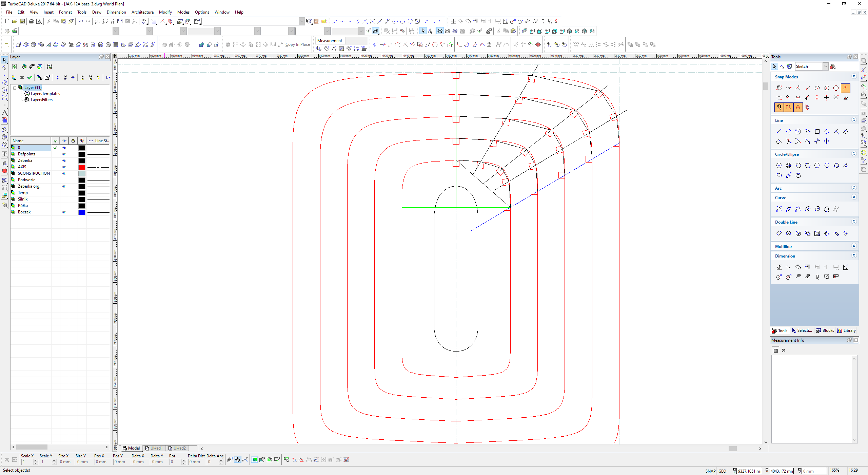Toggle visibility eye of Boczek layer

point(64,212)
